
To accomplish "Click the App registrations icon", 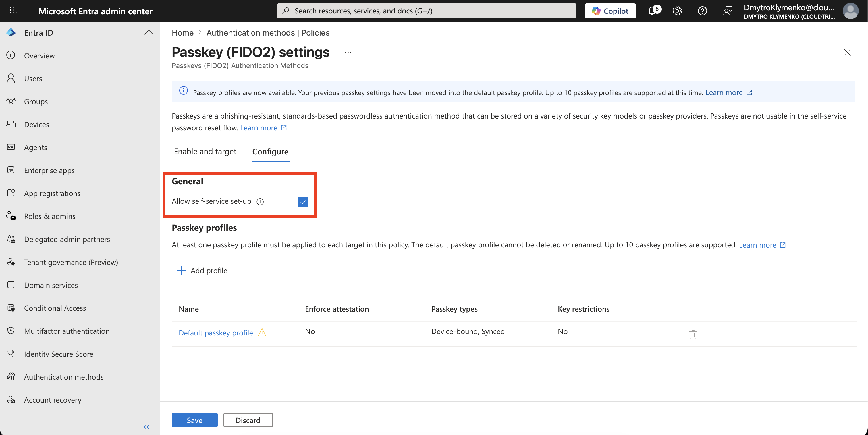I will click(x=11, y=193).
